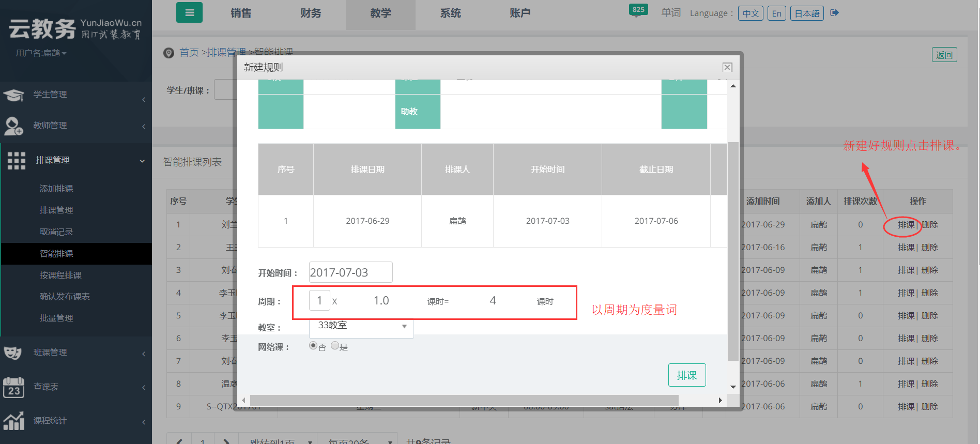Collapse the 排课管理 sidebar section
This screenshot has width=980, height=444.
coord(142,161)
